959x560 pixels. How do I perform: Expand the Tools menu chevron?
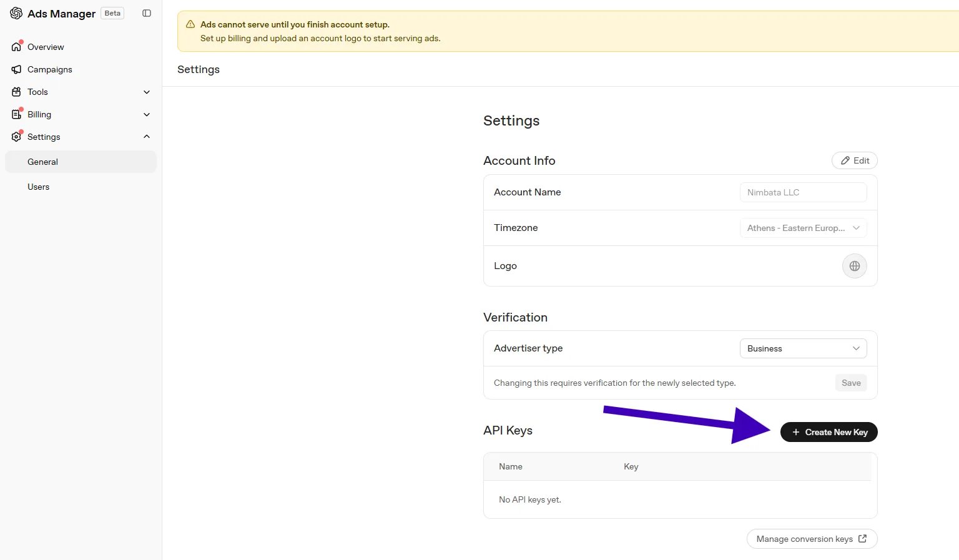[x=147, y=92]
